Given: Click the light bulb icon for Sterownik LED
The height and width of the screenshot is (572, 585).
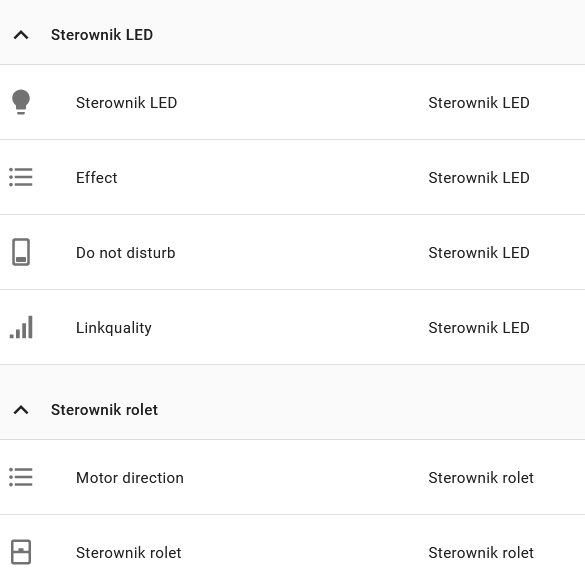Looking at the screenshot, I should pyautogui.click(x=21, y=102).
